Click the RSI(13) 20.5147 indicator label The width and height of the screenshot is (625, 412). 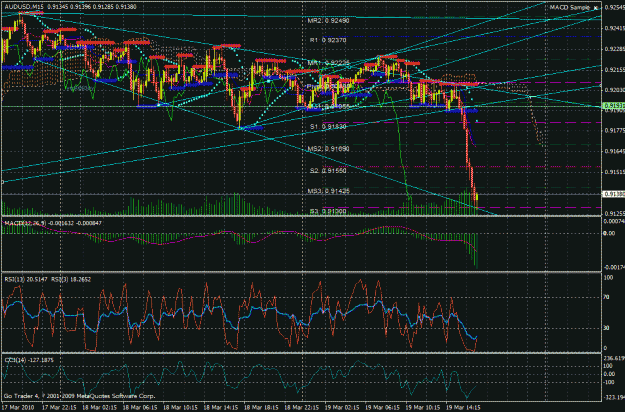tap(26, 279)
